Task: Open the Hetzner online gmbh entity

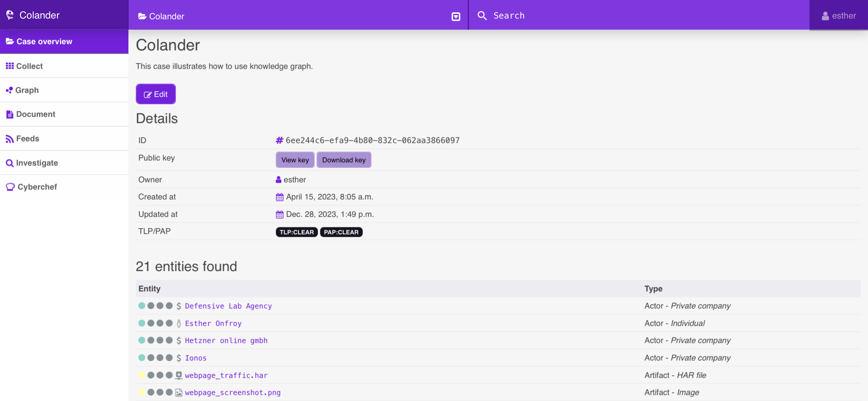Action: click(226, 340)
